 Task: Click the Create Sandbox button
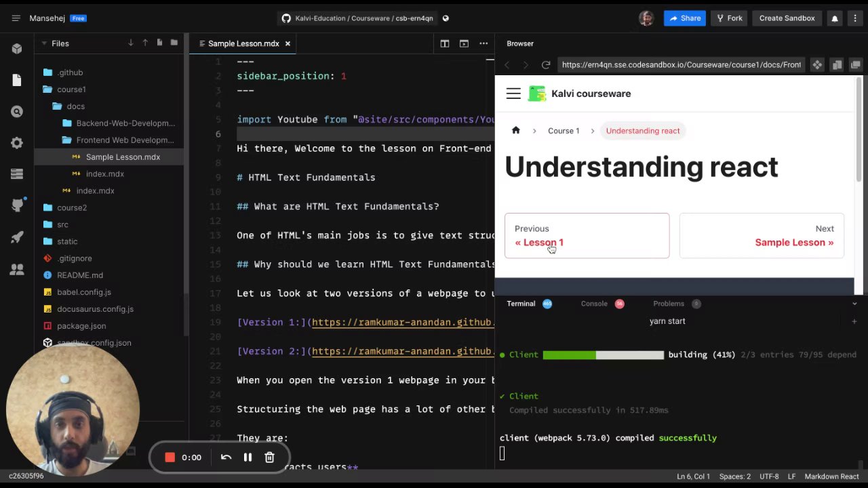click(x=787, y=18)
